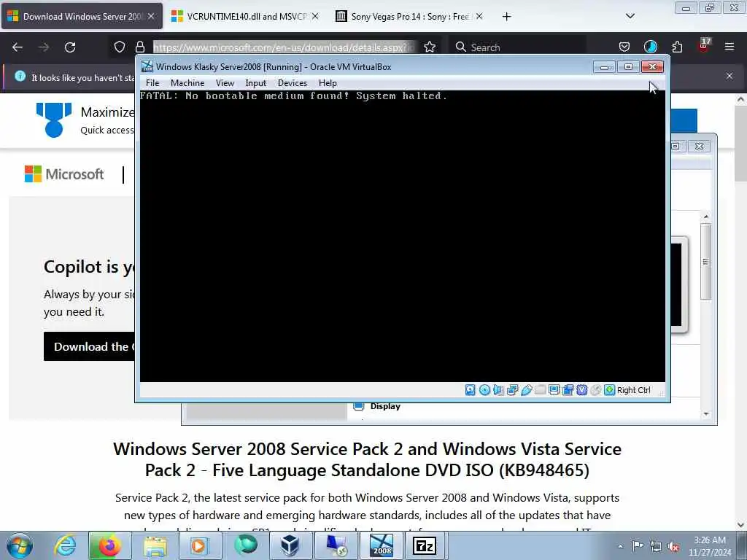Open the VirtualBox Manager cube taskbar icon

(x=290, y=545)
